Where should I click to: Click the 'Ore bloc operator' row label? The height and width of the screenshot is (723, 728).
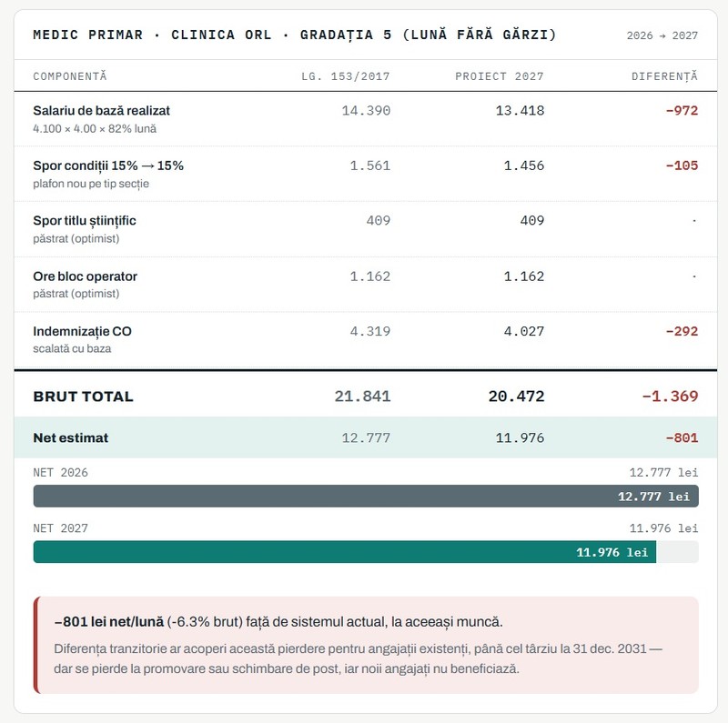tap(85, 276)
